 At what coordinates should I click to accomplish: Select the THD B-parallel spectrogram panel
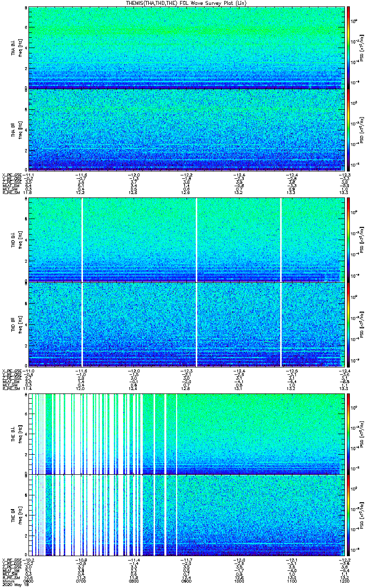185,322
